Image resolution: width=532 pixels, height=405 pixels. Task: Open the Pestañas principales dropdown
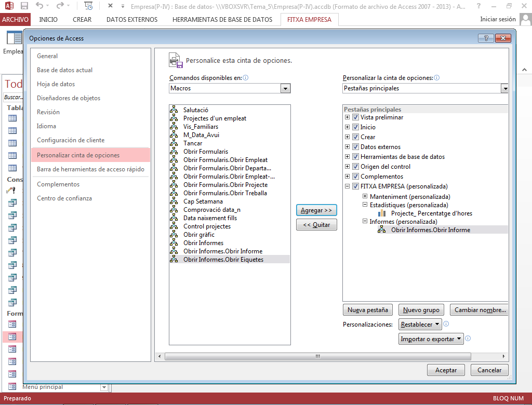505,88
